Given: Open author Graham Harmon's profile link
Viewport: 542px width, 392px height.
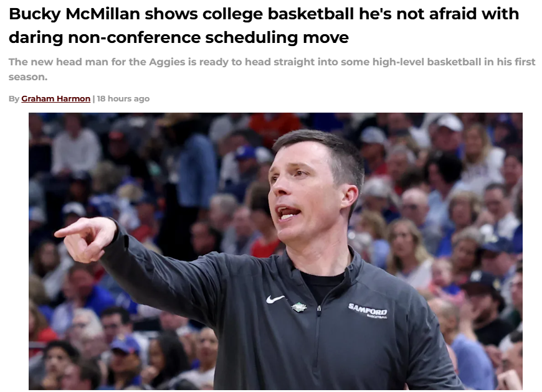Looking at the screenshot, I should [55, 99].
